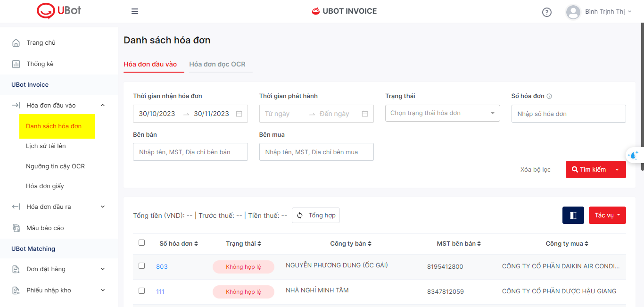644x307 pixels.
Task: Check the checkbox for invoice 803
Action: click(142, 266)
